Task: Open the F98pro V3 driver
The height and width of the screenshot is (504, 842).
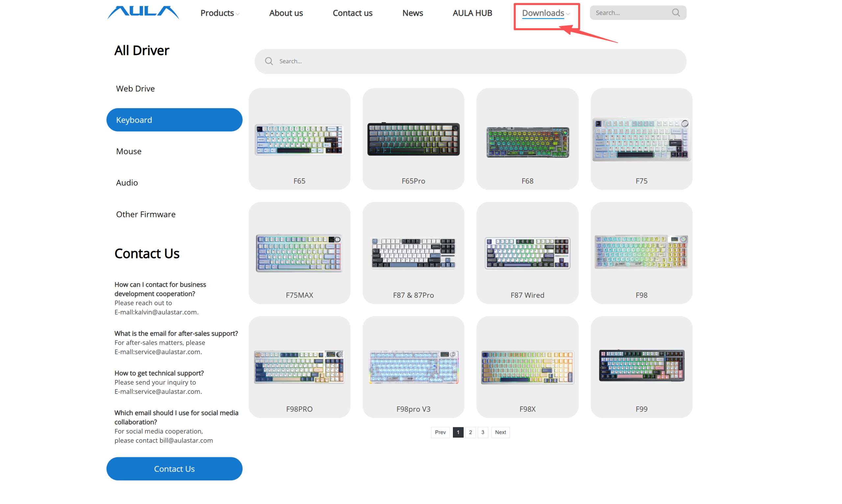Action: click(x=413, y=367)
